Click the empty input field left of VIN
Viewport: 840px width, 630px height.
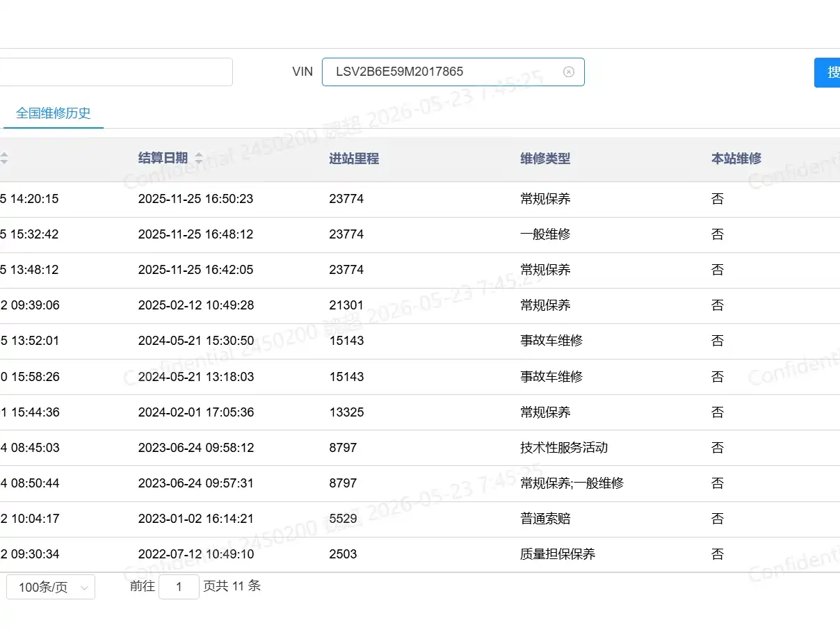click(x=116, y=72)
